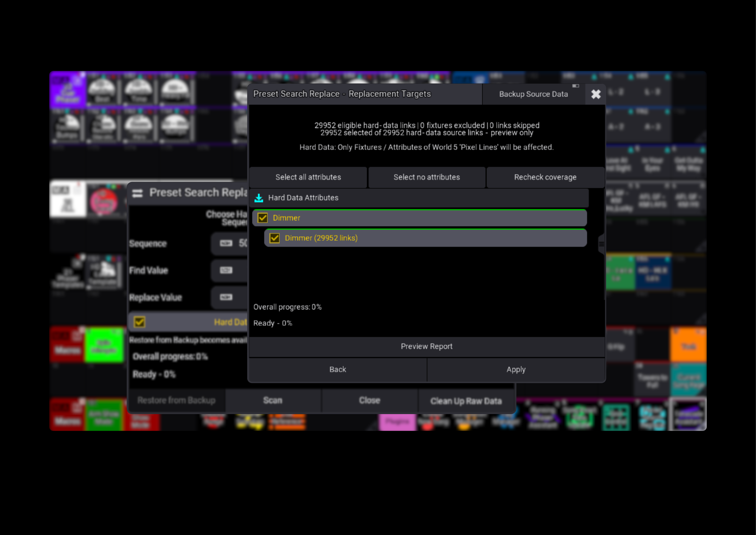Apply the replacement targets
This screenshot has width=756, height=535.
[516, 369]
